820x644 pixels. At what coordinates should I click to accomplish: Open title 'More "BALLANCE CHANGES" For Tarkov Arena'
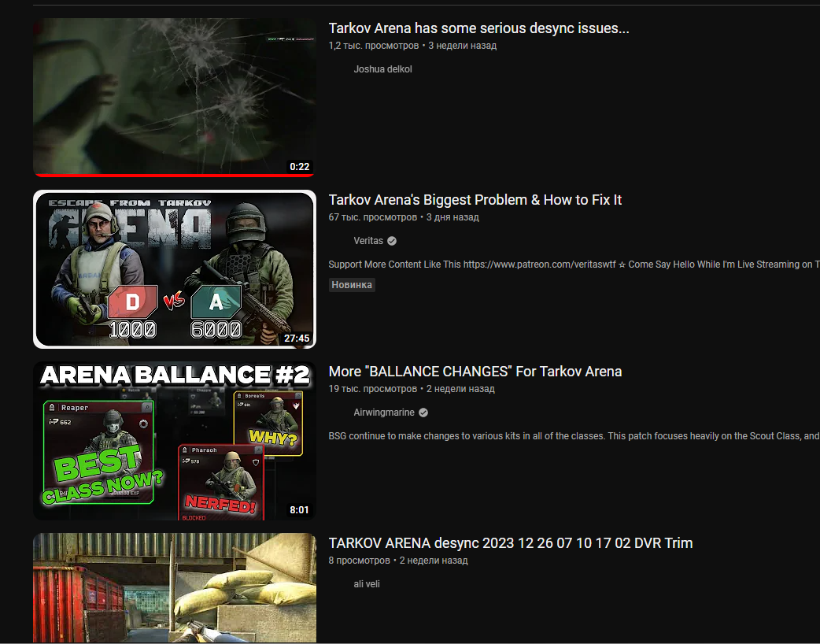(x=475, y=372)
